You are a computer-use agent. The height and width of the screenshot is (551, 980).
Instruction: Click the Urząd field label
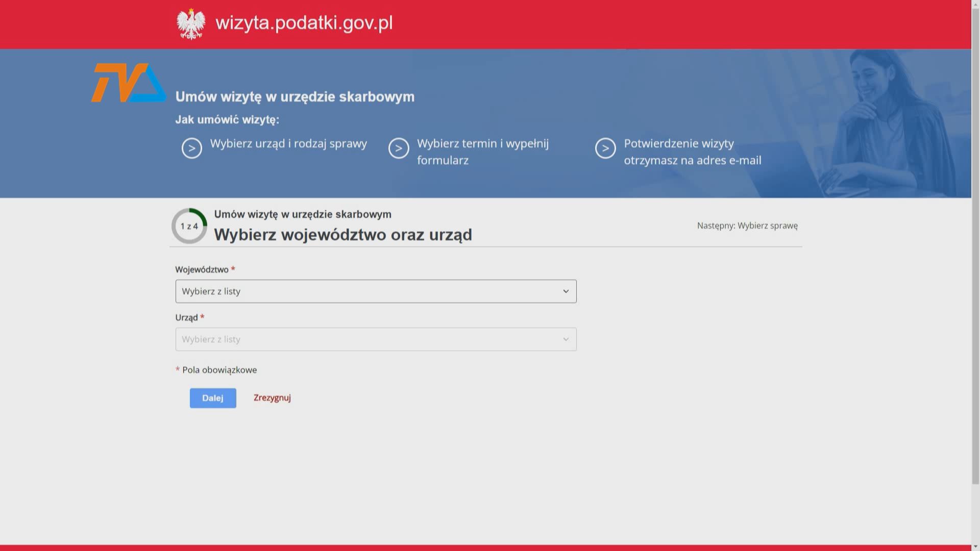(186, 317)
